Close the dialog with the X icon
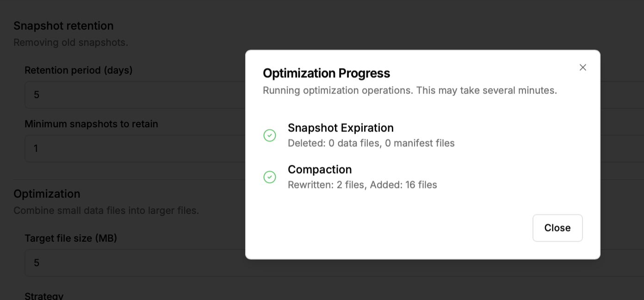Image resolution: width=644 pixels, height=300 pixels. 583,68
